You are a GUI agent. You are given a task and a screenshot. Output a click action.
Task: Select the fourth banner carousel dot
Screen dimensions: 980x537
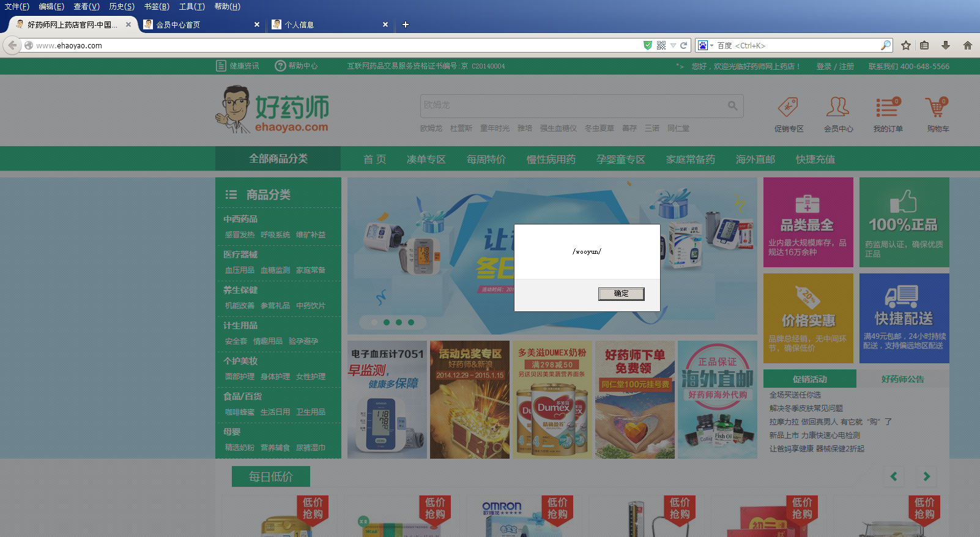411,322
